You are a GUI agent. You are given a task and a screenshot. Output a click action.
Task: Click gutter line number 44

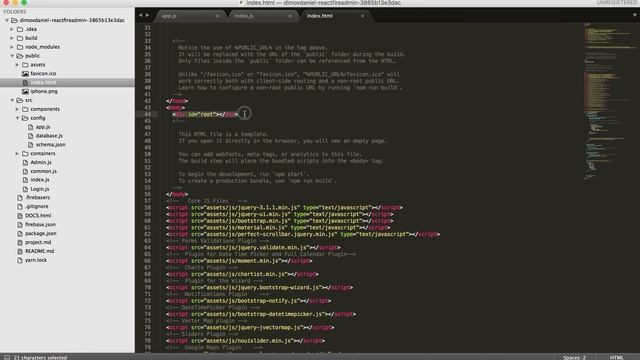coord(147,114)
